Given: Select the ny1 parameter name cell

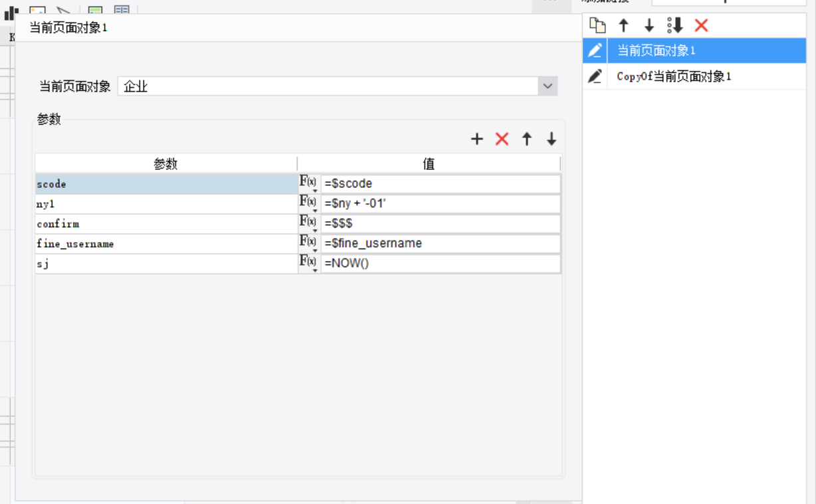Looking at the screenshot, I should coord(166,204).
